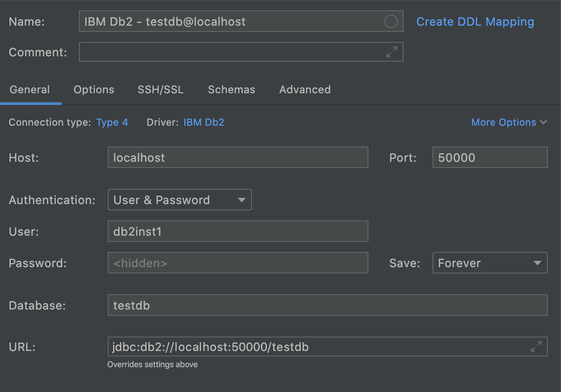The width and height of the screenshot is (561, 392).
Task: Select the General tab
Action: (30, 90)
